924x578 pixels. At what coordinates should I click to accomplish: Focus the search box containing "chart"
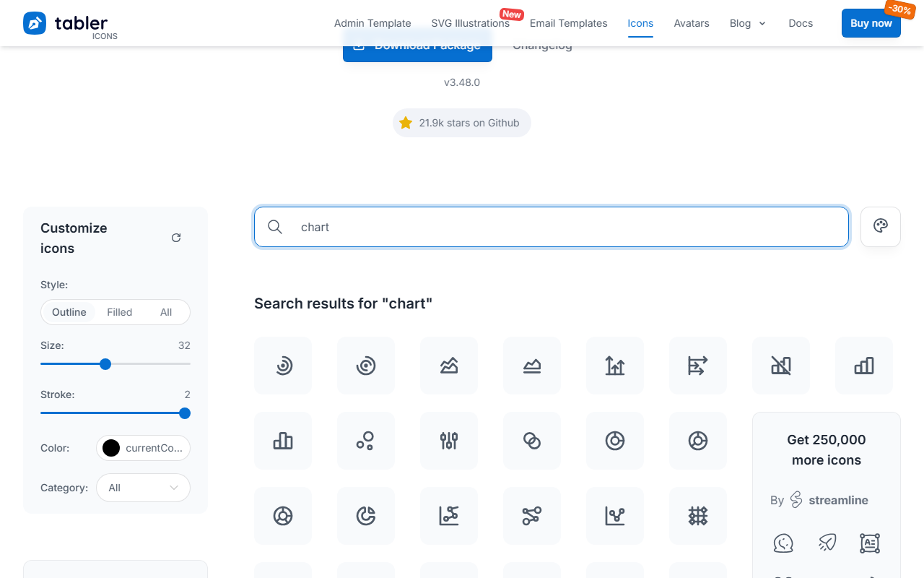[x=552, y=227]
